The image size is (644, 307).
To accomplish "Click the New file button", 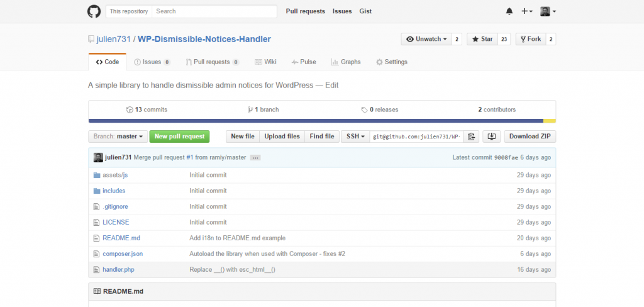I will [243, 137].
